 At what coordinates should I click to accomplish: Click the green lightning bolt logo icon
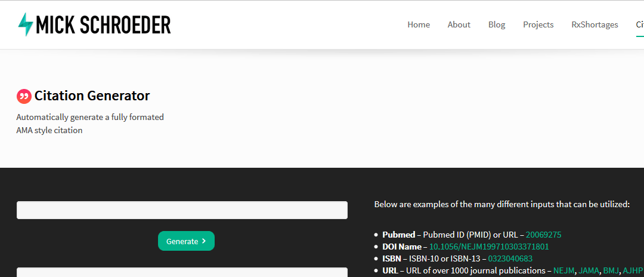26,24
